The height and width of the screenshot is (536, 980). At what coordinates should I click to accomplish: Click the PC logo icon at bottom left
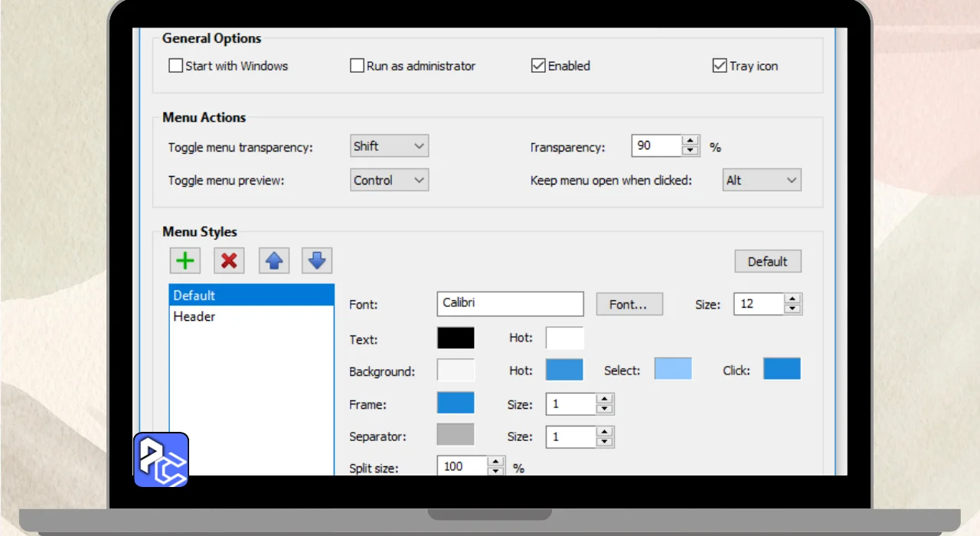coord(161,459)
